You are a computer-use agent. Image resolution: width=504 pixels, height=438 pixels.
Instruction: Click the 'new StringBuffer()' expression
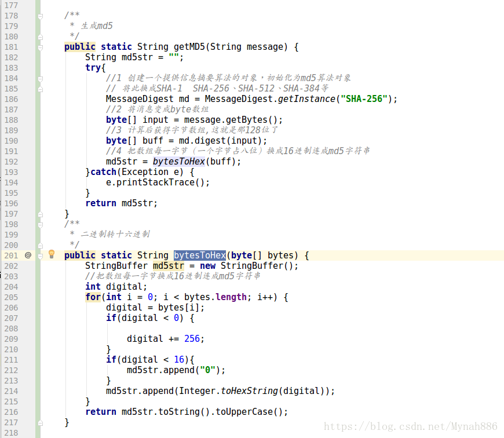[247, 266]
